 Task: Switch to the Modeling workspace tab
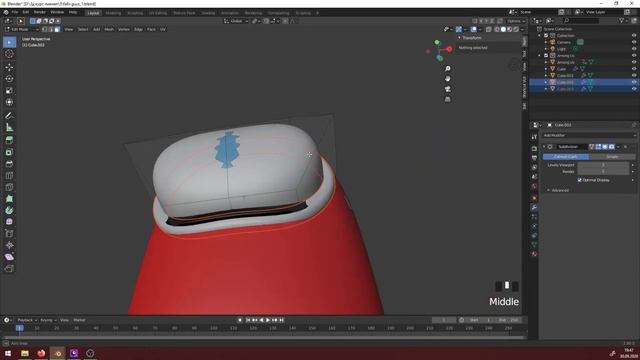113,13
